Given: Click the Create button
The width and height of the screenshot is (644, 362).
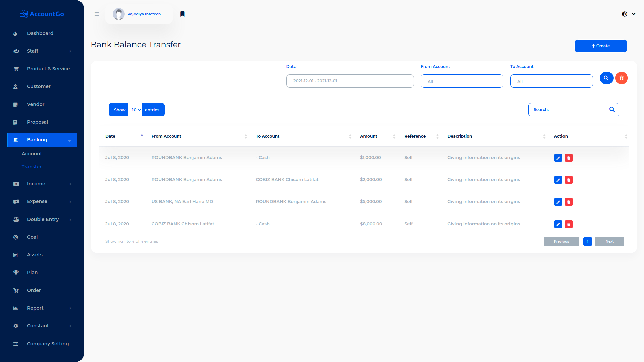Looking at the screenshot, I should [x=600, y=46].
